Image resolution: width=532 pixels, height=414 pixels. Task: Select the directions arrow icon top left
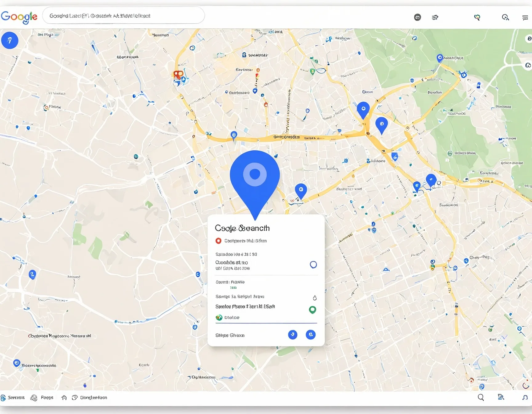coord(10,40)
